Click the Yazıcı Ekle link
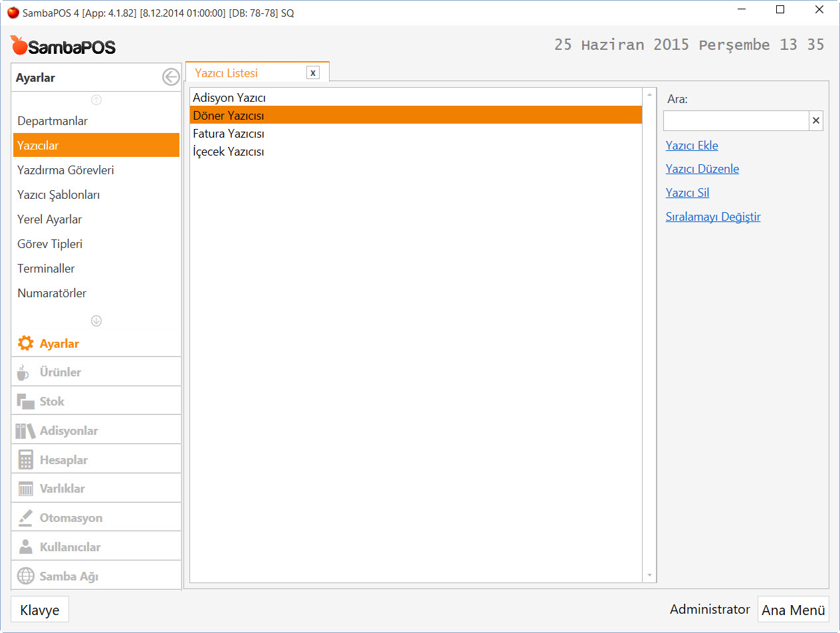The image size is (840, 633). [x=692, y=146]
